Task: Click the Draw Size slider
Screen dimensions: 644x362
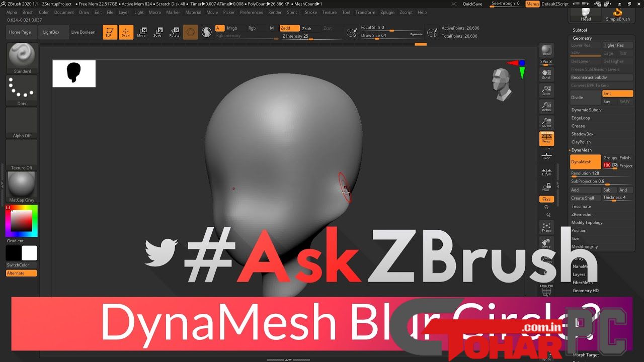Action: [392, 36]
